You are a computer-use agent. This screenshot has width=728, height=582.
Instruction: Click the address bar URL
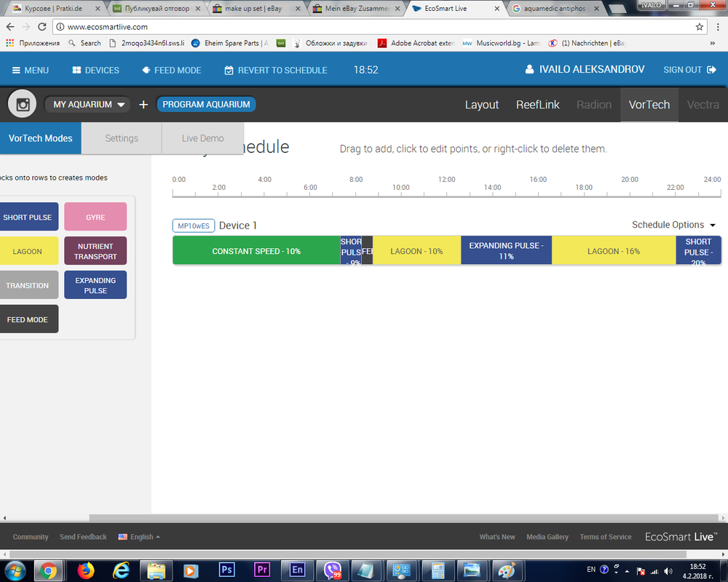[x=108, y=27]
